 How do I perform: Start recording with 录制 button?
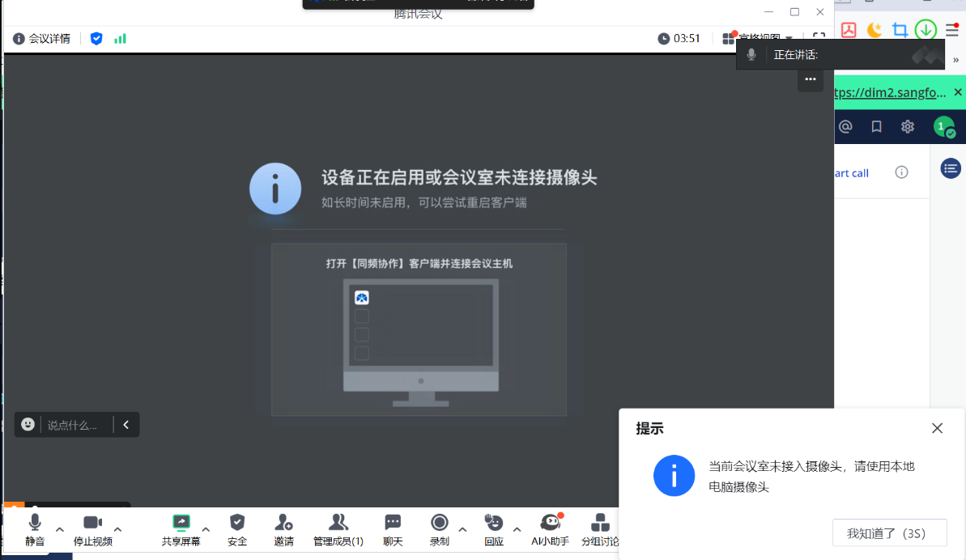tap(440, 530)
